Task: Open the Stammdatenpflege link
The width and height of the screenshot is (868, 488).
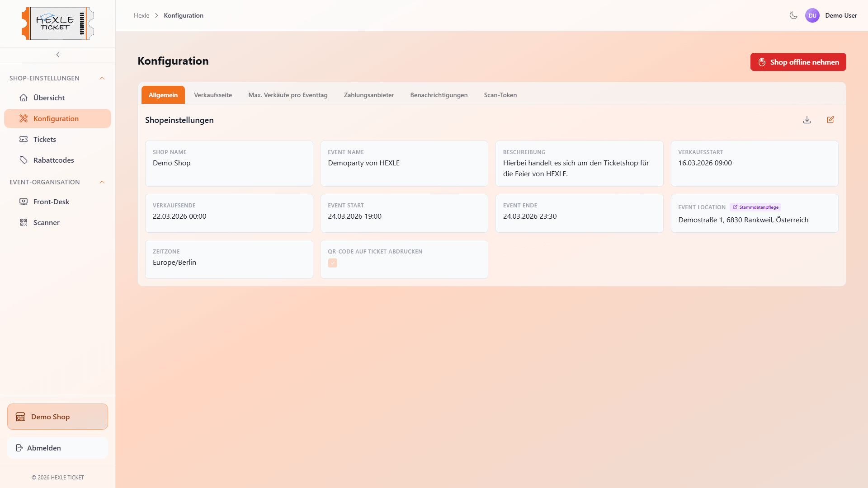Action: (x=755, y=207)
